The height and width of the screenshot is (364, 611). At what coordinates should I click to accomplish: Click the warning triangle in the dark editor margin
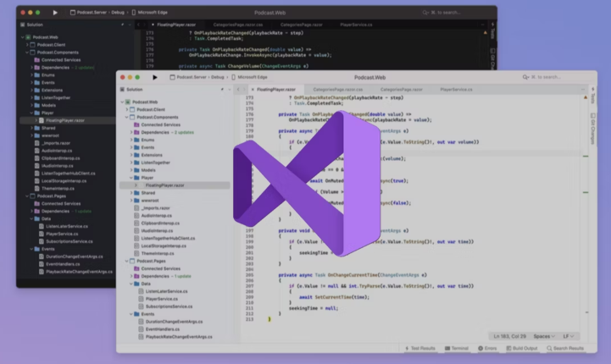tap(485, 33)
